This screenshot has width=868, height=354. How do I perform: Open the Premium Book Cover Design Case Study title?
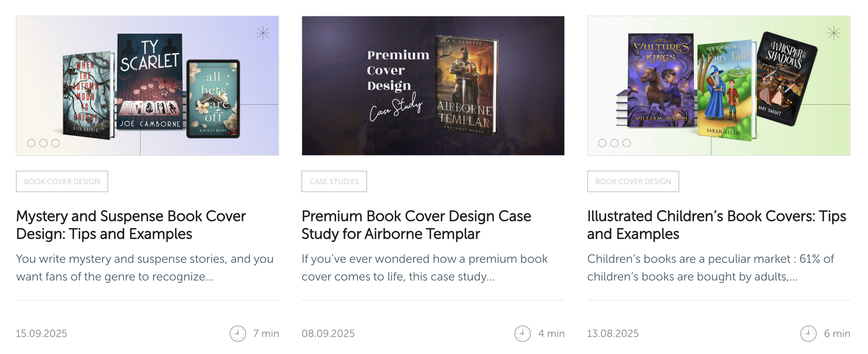416,225
